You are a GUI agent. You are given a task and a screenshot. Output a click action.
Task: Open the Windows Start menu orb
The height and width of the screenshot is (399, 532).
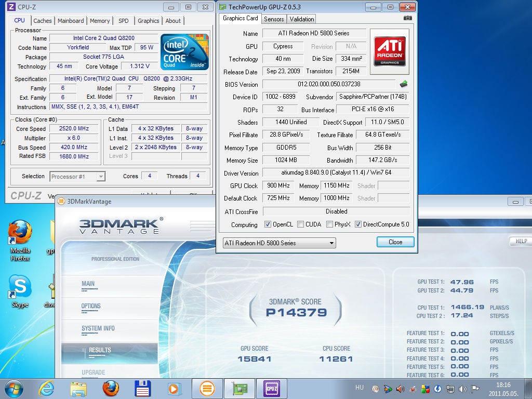coord(14,389)
